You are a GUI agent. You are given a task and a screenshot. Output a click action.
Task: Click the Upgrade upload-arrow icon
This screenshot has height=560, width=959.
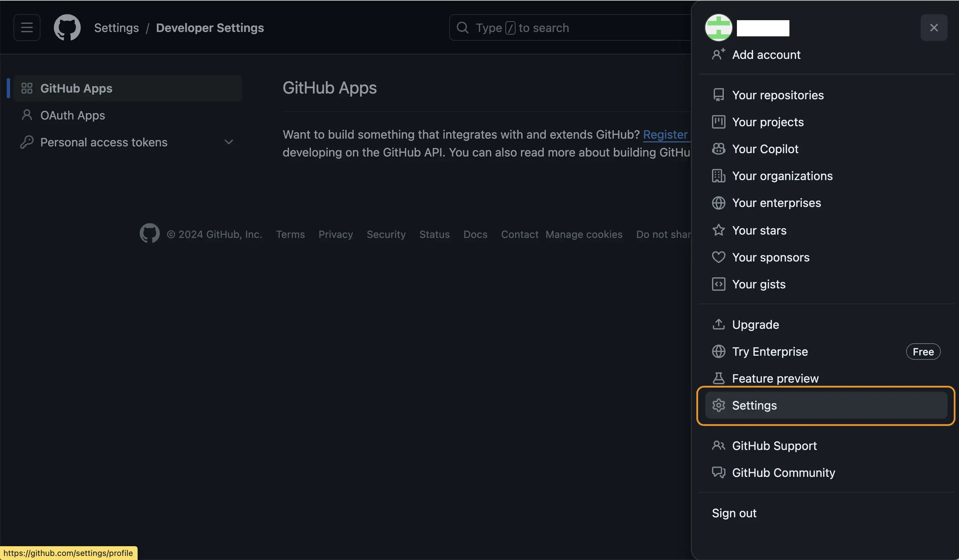click(718, 324)
